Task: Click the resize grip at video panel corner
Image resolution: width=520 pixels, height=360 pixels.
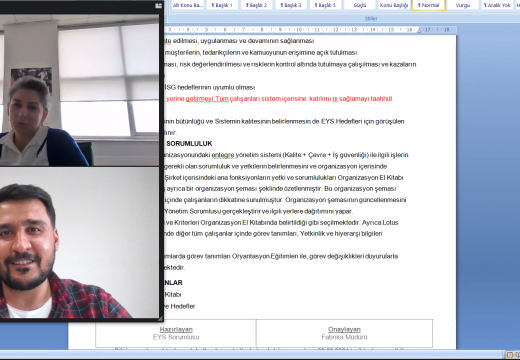Action: [160, 319]
